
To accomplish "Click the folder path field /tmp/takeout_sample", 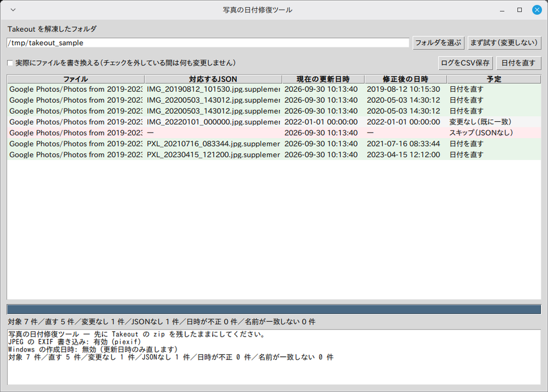I will coord(208,43).
